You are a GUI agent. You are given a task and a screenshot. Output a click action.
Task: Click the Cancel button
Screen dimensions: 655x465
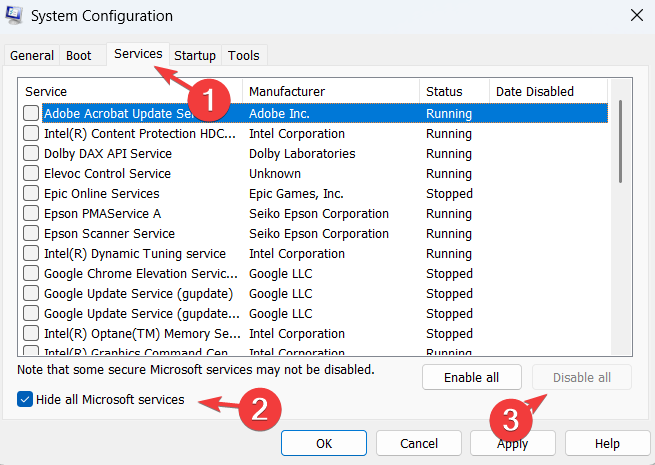tap(419, 443)
